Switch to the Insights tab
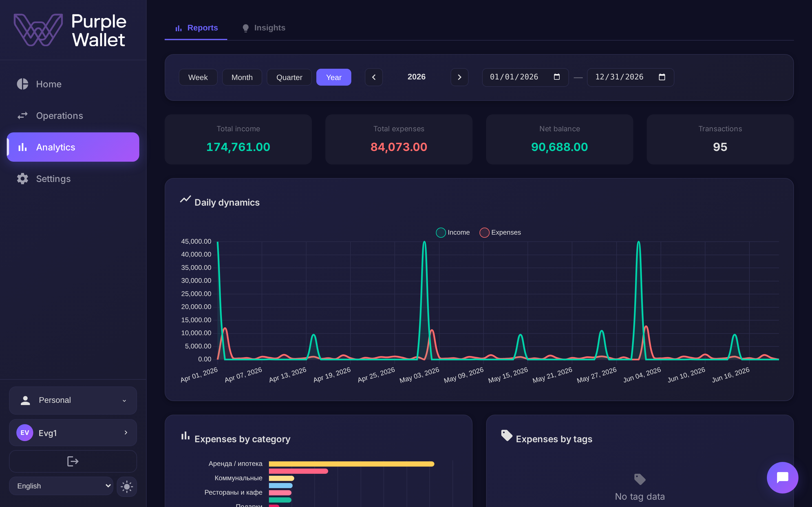 [264, 28]
